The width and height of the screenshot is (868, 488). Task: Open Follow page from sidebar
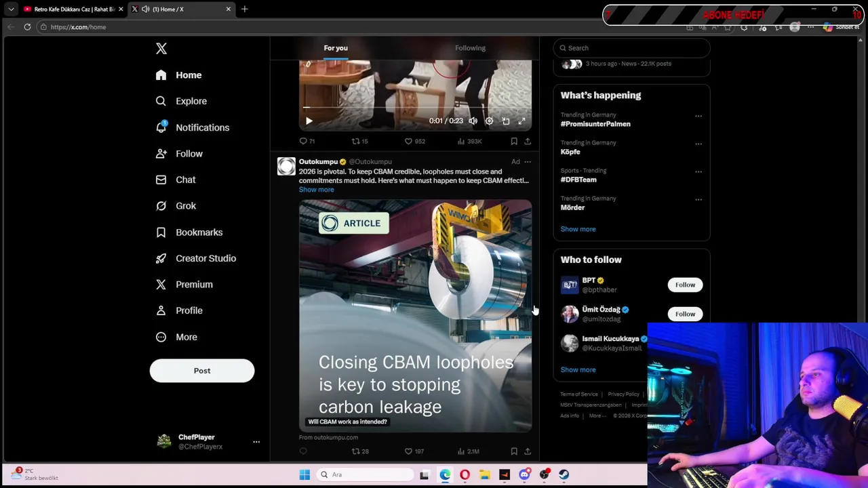pos(179,154)
